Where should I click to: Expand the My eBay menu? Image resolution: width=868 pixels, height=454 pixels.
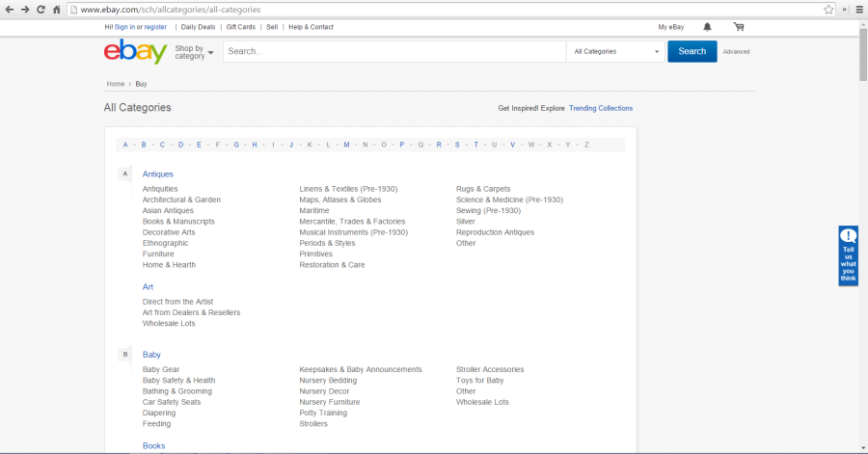click(670, 27)
